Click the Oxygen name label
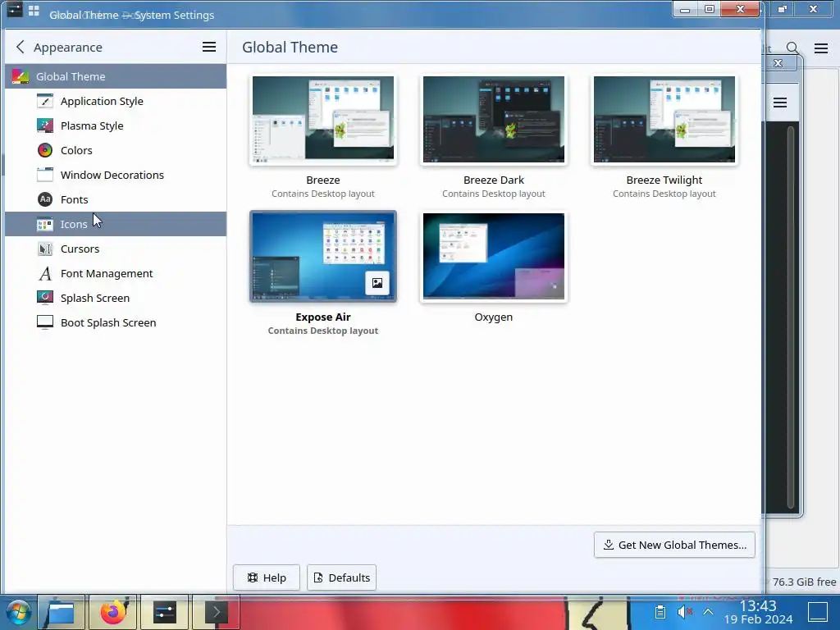The image size is (840, 630). point(493,317)
